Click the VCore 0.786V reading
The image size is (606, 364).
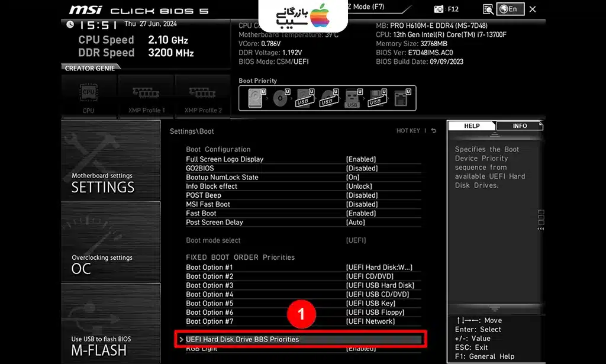click(x=259, y=44)
